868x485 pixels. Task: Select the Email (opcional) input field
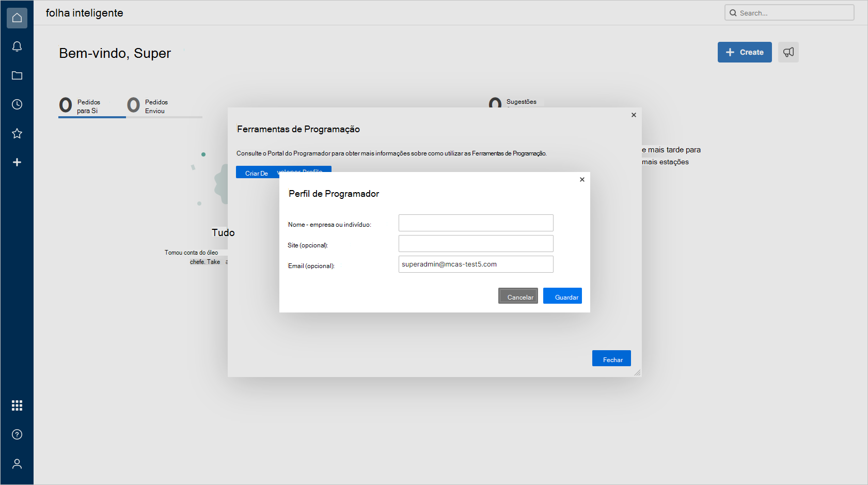click(476, 264)
